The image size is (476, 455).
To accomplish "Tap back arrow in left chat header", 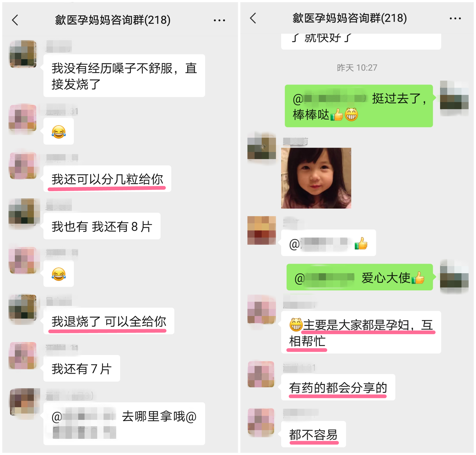I will 15,20.
